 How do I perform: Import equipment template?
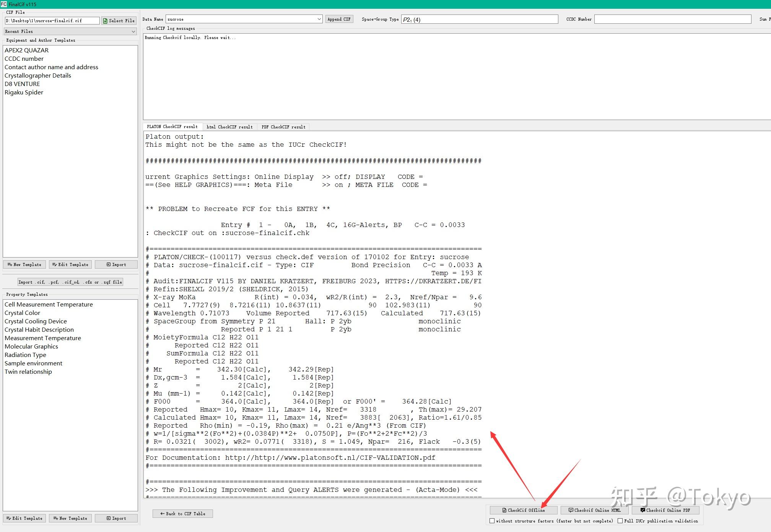pos(116,264)
